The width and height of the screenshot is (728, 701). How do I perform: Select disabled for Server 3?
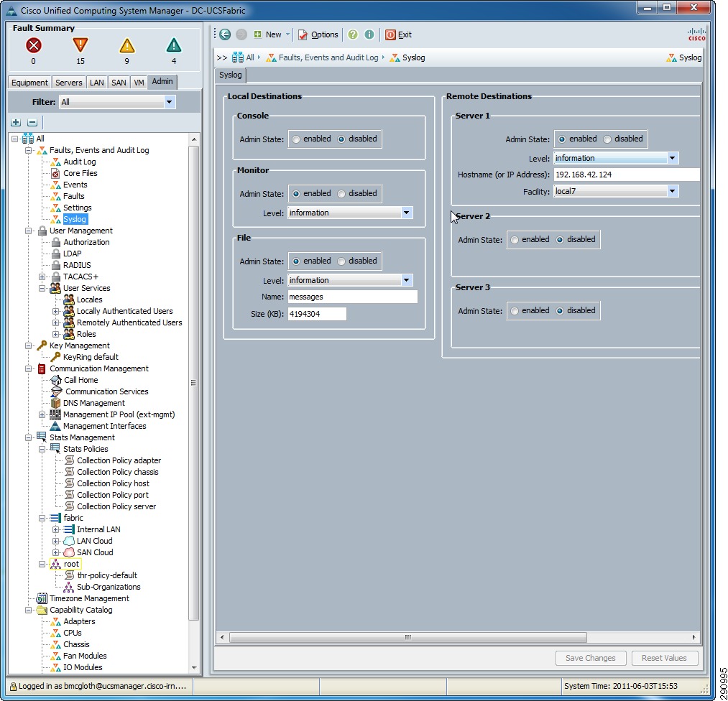(560, 311)
